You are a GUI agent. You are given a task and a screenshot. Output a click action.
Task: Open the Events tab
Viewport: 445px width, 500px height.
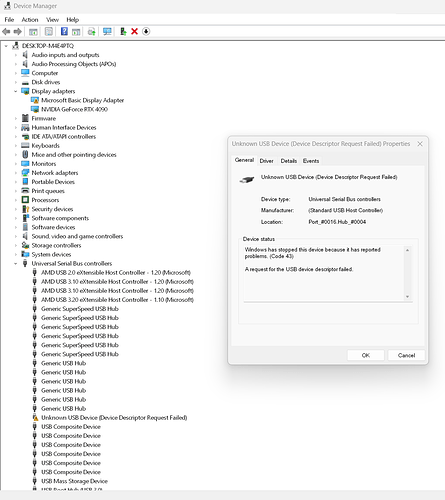coord(311,161)
